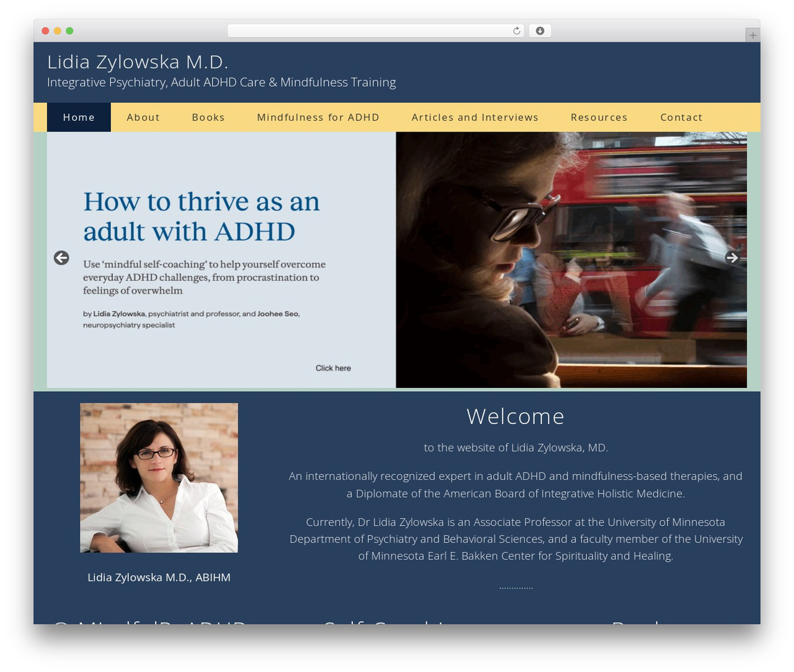Reload page using browser refresh icon

(517, 31)
